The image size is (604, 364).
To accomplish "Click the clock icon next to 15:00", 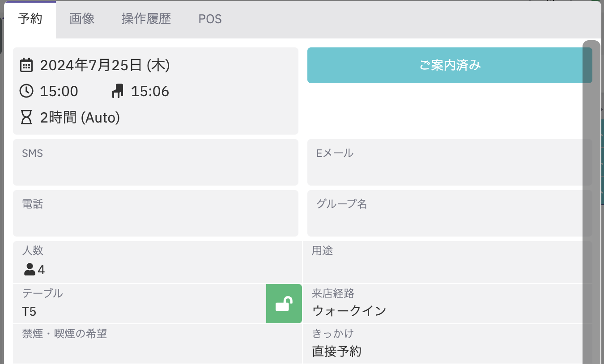I will click(x=26, y=91).
